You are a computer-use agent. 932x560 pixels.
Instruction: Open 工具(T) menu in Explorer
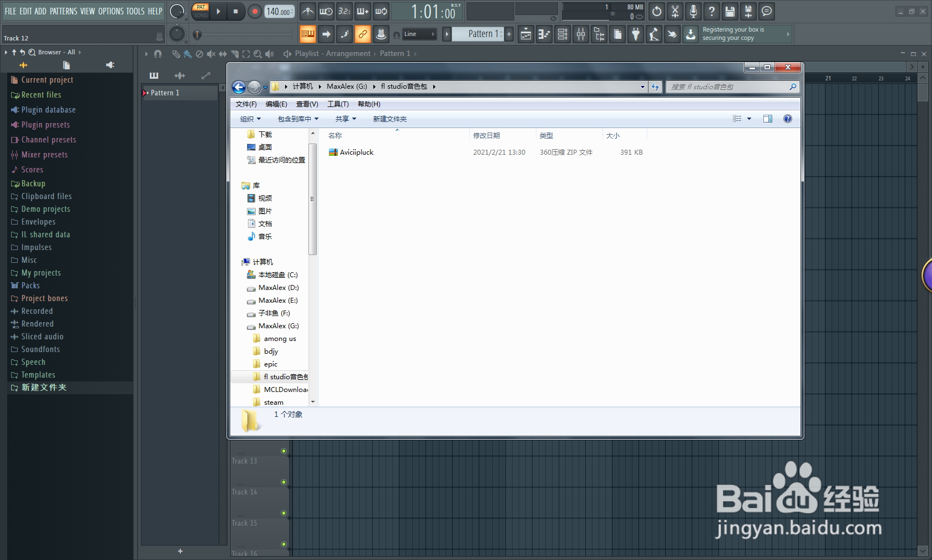[x=338, y=104]
